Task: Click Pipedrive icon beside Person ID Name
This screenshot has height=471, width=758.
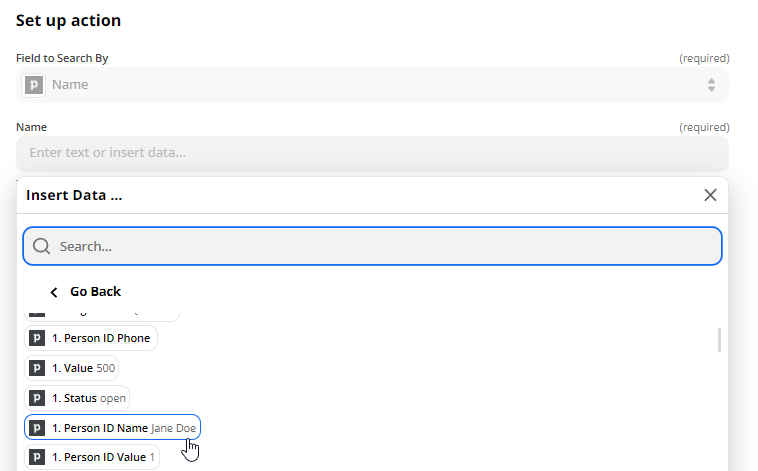Action: click(x=37, y=428)
